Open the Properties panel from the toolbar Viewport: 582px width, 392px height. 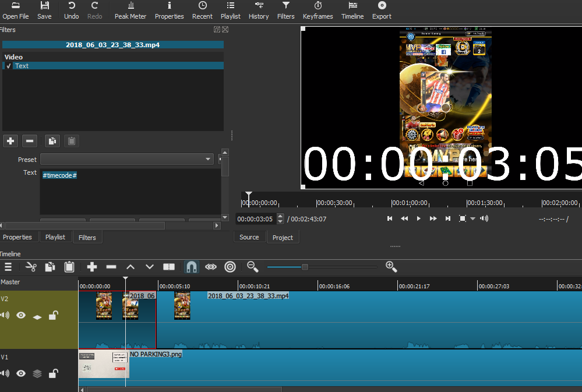tap(170, 10)
